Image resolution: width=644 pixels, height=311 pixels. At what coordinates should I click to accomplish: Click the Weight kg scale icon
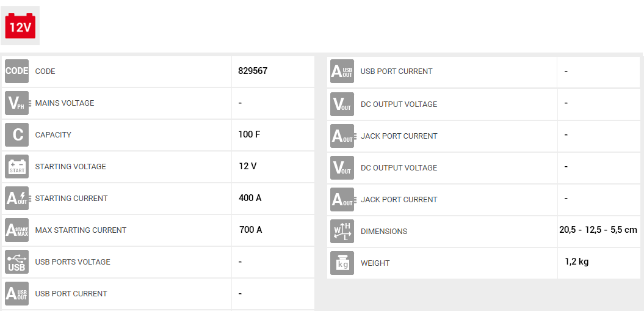(x=342, y=263)
